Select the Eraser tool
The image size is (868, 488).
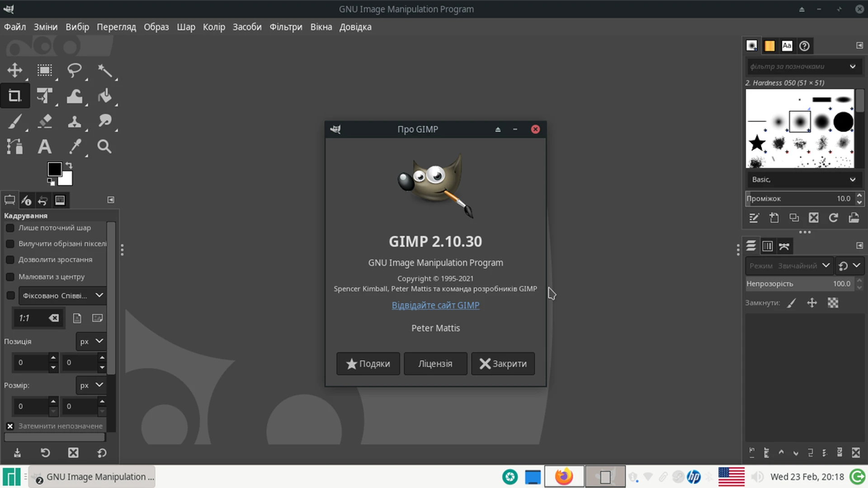click(44, 121)
